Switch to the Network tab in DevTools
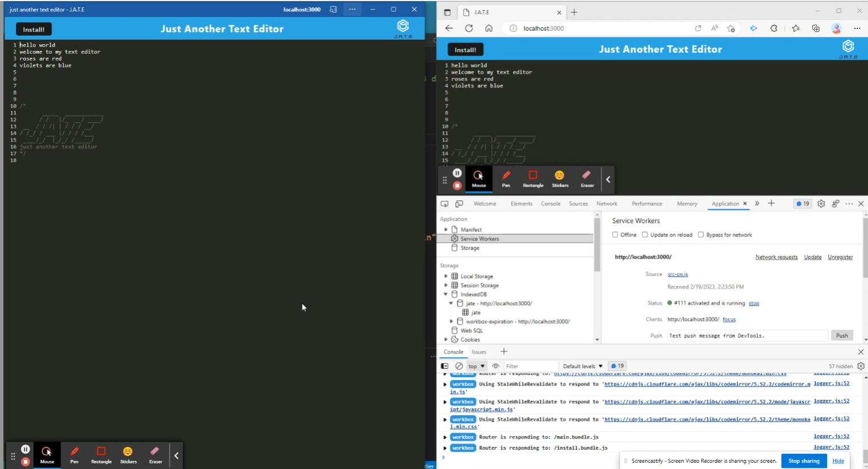868x469 pixels. tap(607, 203)
